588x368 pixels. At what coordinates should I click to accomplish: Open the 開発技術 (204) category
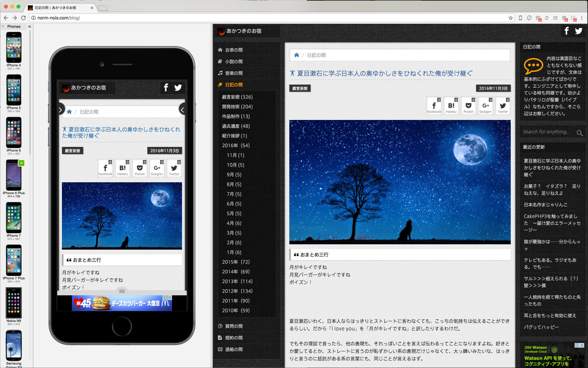[237, 107]
